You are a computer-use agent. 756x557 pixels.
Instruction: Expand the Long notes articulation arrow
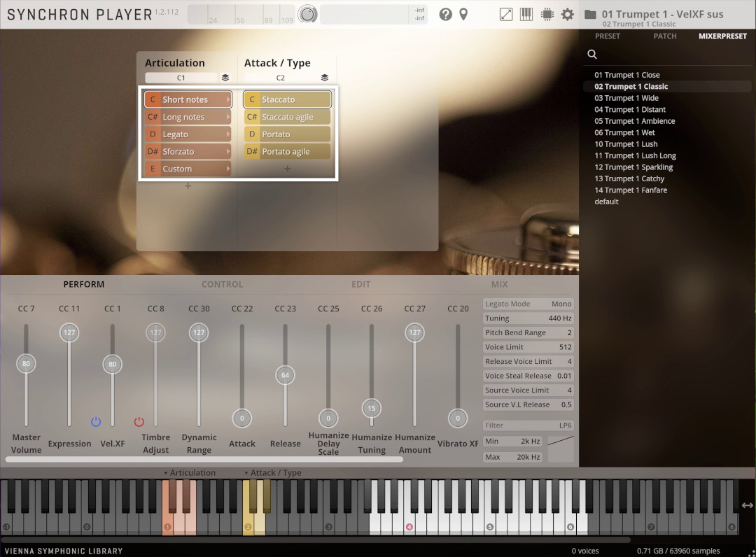pos(227,117)
